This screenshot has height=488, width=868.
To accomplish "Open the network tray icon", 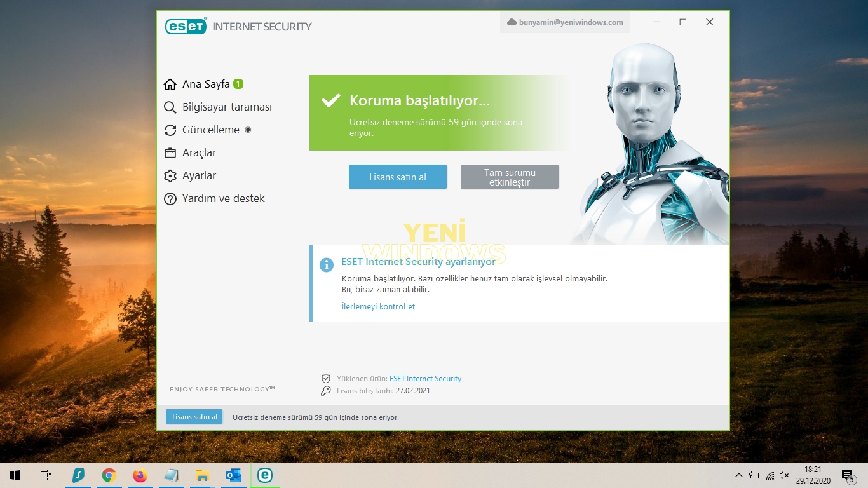I will click(x=770, y=475).
